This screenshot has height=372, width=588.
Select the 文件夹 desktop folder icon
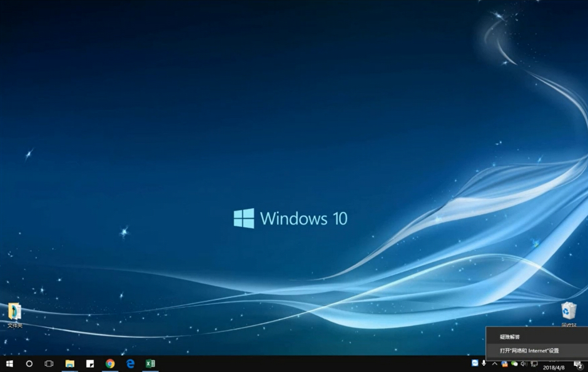click(14, 316)
